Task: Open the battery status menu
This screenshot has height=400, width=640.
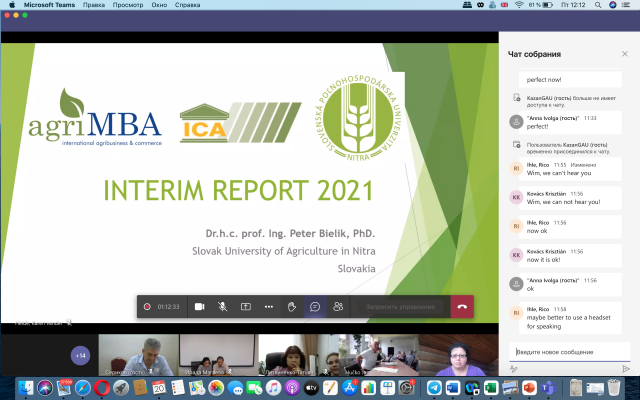Action: click(x=547, y=5)
